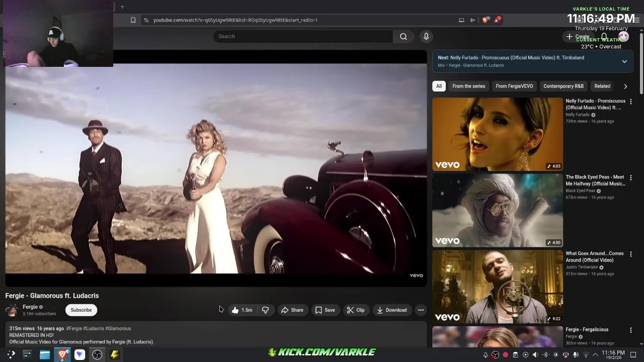This screenshot has height=362, width=644.
Task: Select the Related chip
Action: tap(602, 86)
